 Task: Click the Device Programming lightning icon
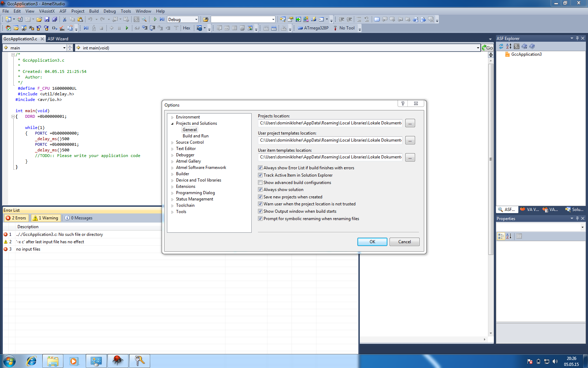(x=314, y=20)
